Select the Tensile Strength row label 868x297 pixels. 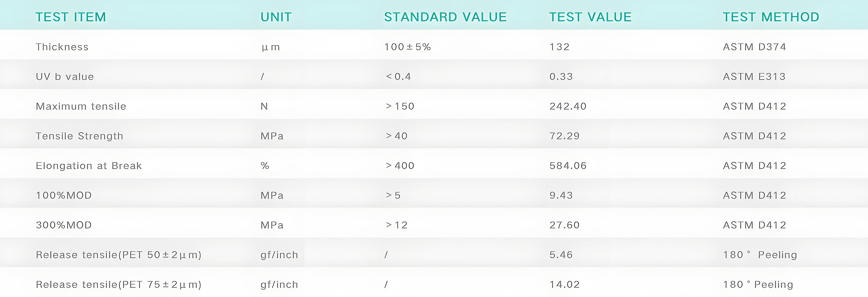(80, 136)
